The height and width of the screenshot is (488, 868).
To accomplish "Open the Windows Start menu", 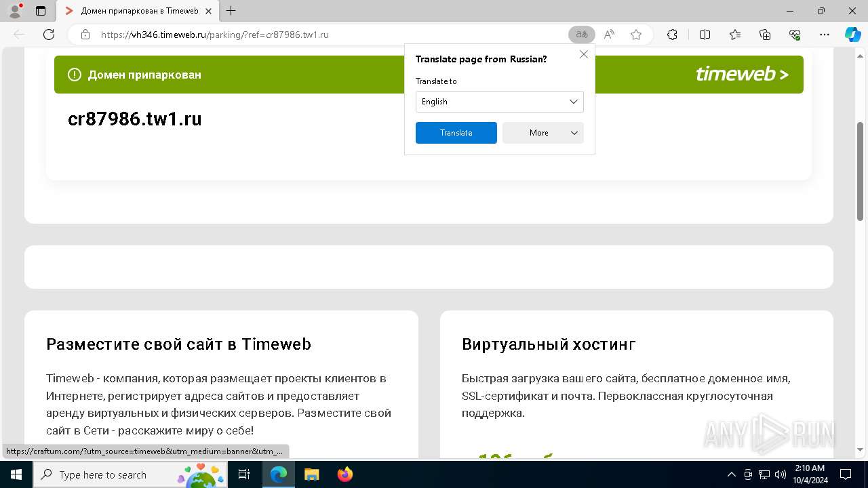I will point(16,474).
